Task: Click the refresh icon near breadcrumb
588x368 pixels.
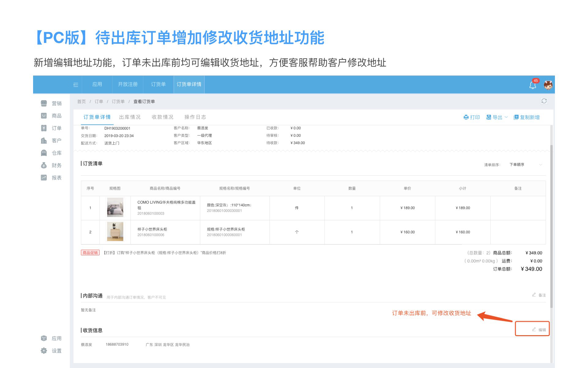Action: pyautogui.click(x=544, y=101)
